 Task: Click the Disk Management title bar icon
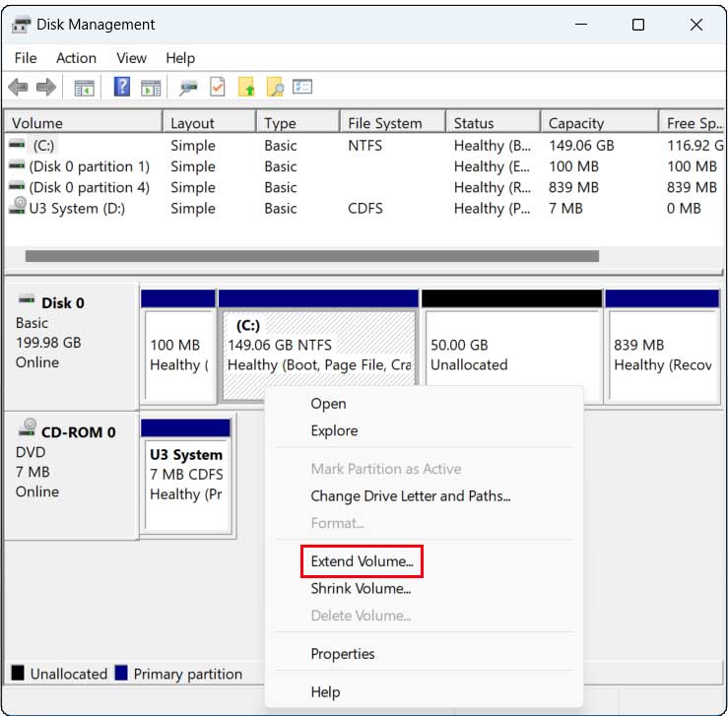[21, 25]
